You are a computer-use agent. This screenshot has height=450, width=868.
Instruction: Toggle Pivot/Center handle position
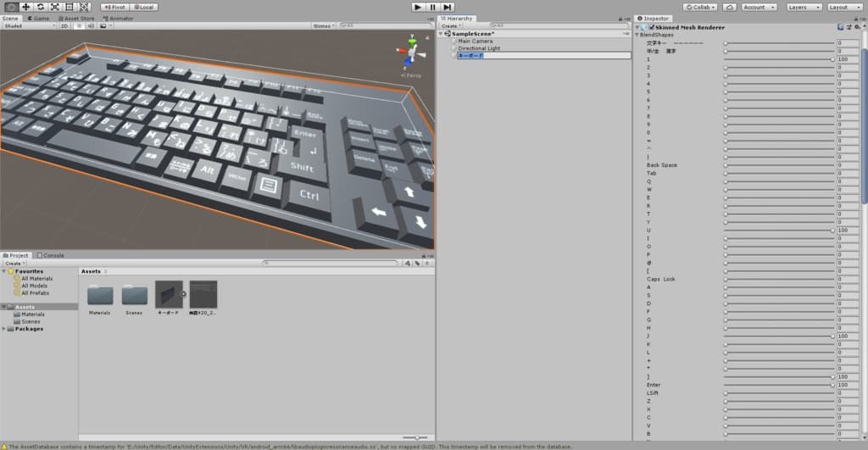point(115,7)
